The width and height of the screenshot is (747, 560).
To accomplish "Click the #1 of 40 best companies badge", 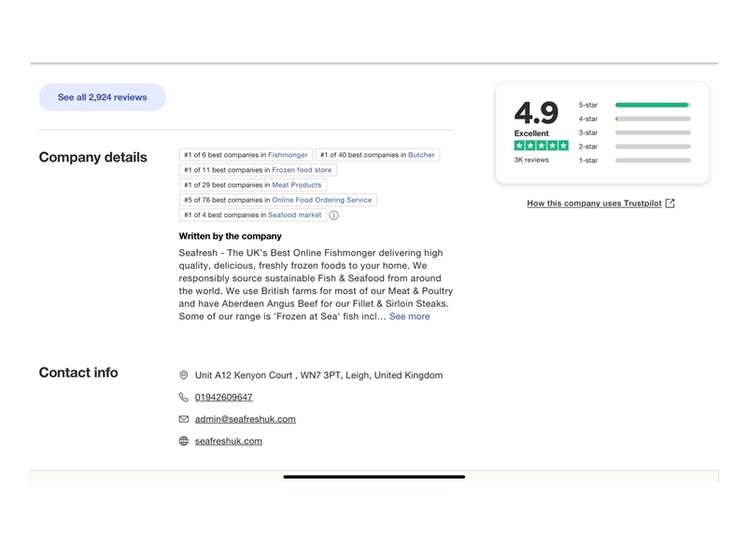I will (x=377, y=155).
